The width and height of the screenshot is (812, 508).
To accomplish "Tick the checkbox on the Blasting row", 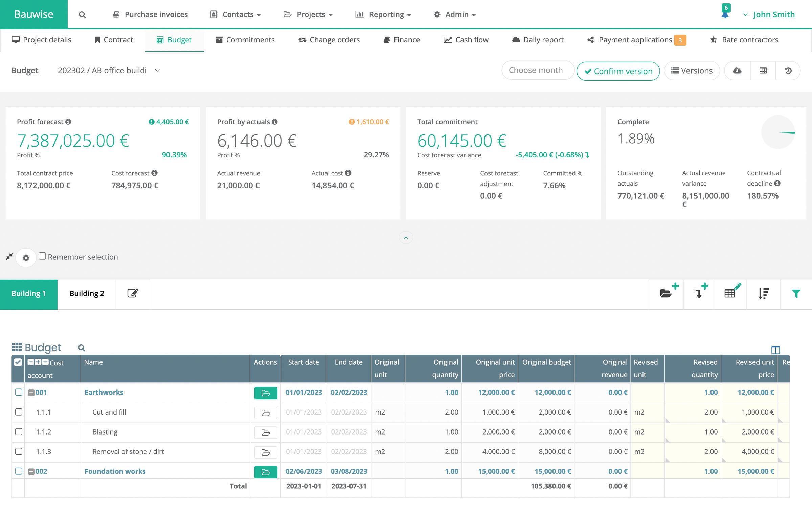I will point(18,432).
